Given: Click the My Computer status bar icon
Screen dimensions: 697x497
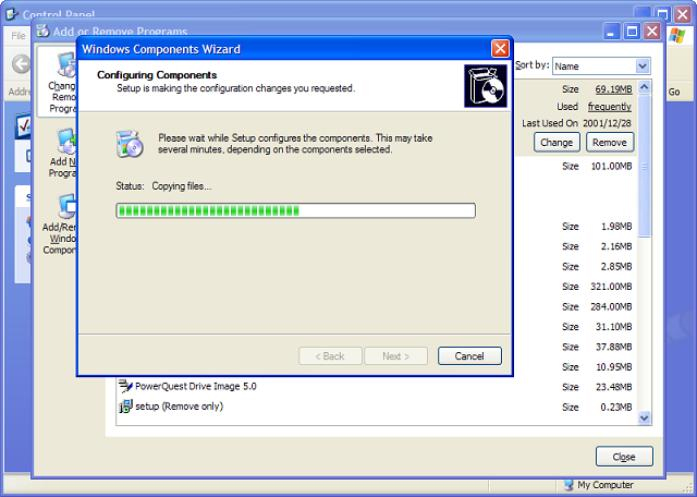Looking at the screenshot, I should click(568, 486).
